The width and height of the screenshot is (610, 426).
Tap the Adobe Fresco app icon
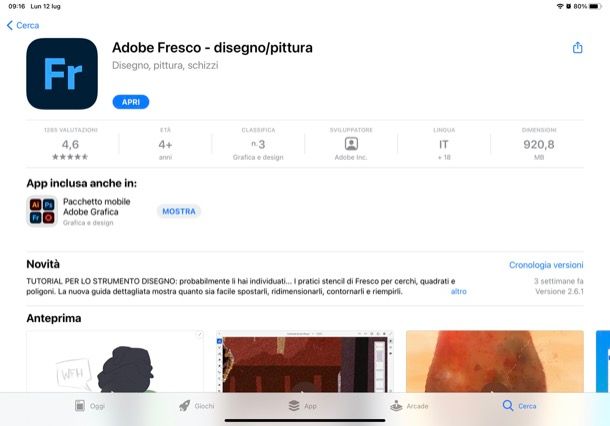62,74
